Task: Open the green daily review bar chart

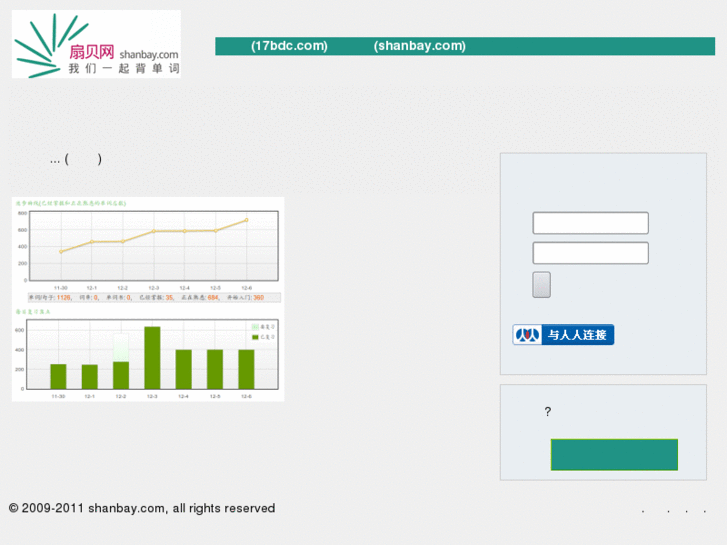Action: (x=147, y=355)
